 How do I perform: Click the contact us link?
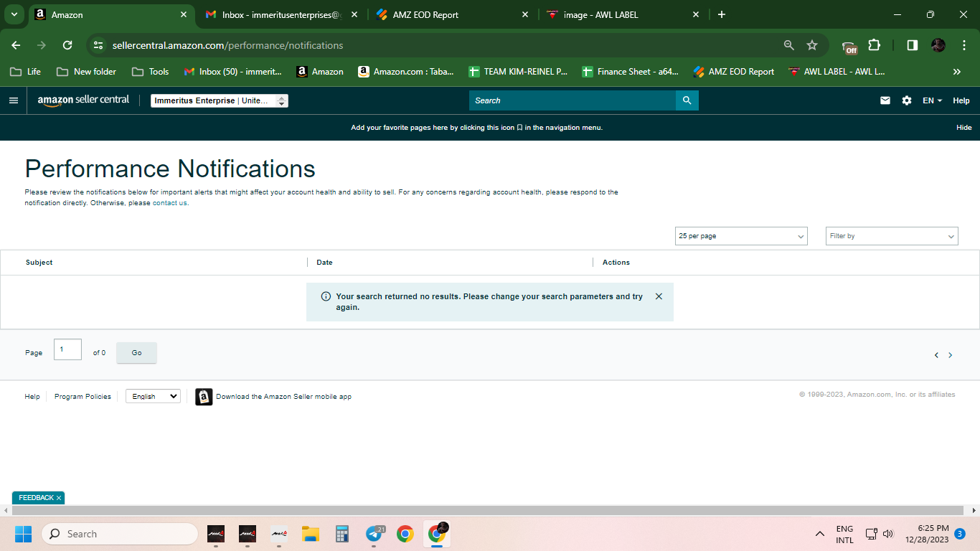click(170, 203)
